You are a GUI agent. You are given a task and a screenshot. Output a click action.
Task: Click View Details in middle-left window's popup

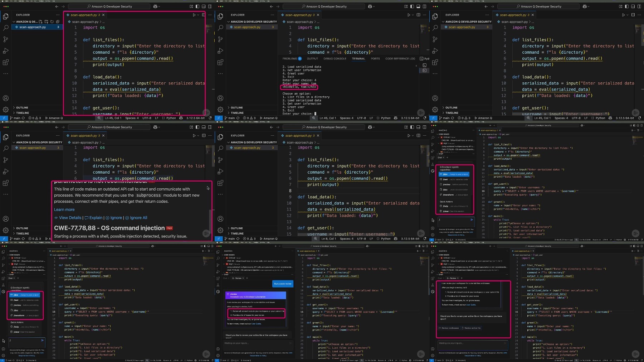click(x=68, y=218)
